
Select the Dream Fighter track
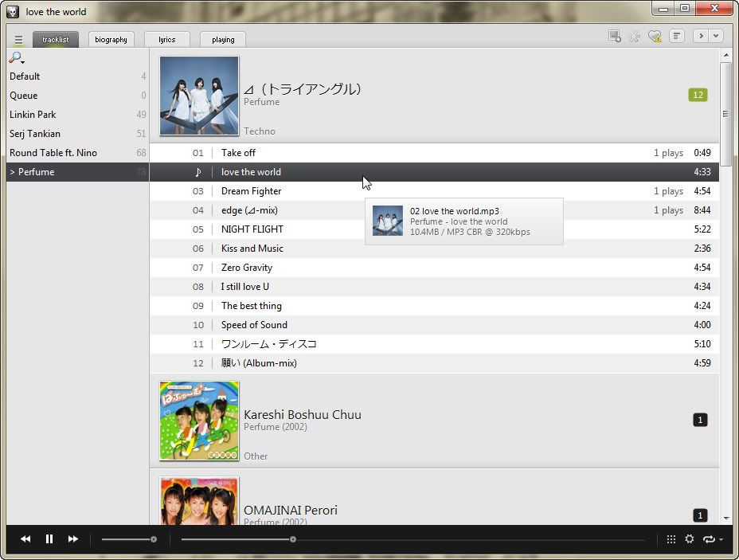point(252,191)
